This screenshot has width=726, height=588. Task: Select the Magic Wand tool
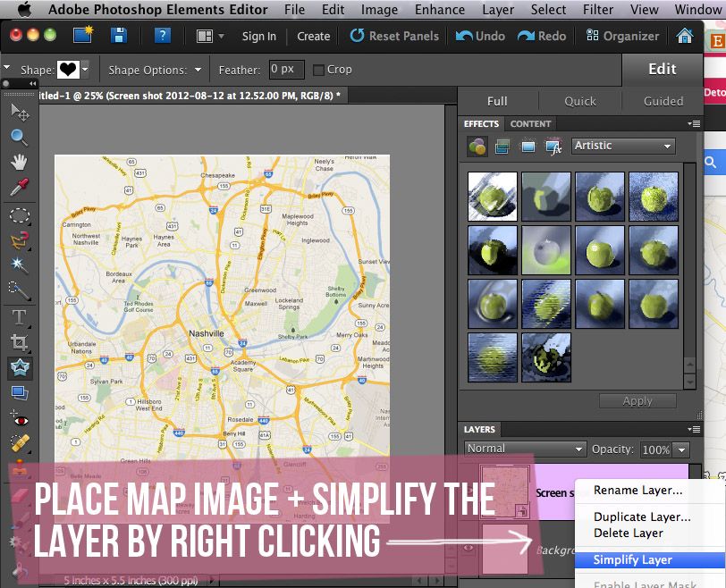point(19,265)
